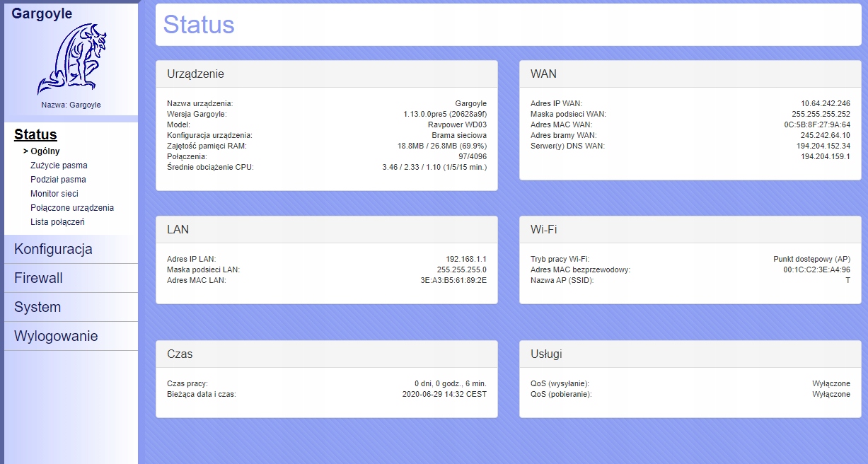Click the Urządzenie panel header
The height and width of the screenshot is (464, 868).
click(196, 74)
